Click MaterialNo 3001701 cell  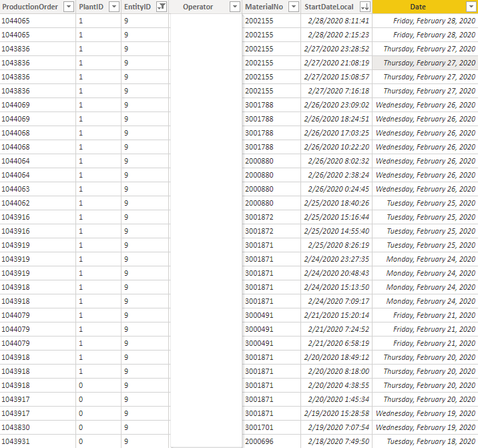[x=271, y=427]
